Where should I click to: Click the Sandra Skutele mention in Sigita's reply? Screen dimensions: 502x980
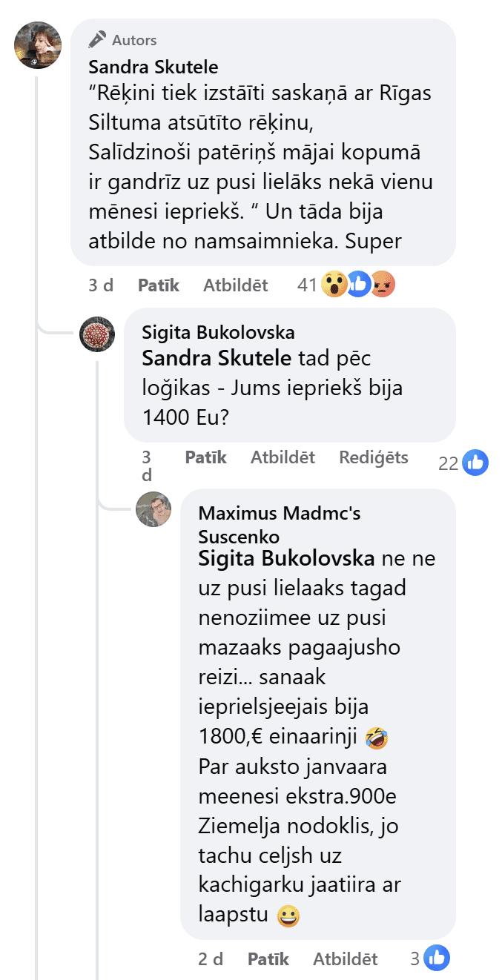(217, 358)
